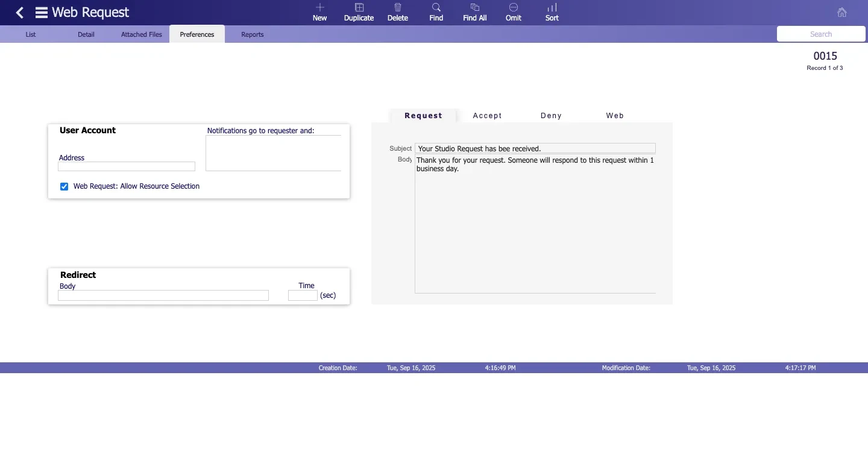
Task: Click the creation time 4:16:49 PM
Action: tap(500, 368)
